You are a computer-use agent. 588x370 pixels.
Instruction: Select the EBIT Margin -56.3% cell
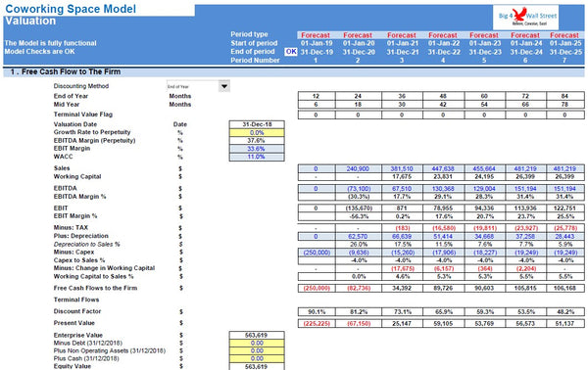point(359,216)
